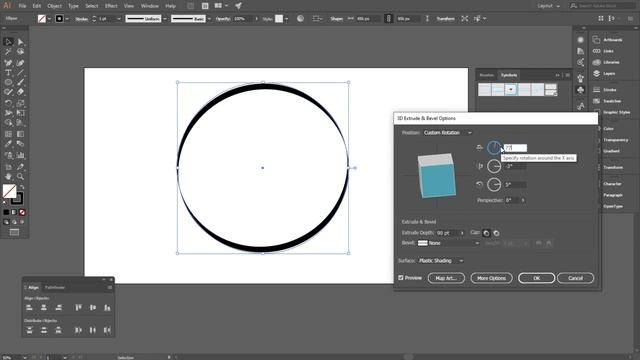640x360 pixels.
Task: Set the None paint mode in toolbar
Action: click(22, 212)
